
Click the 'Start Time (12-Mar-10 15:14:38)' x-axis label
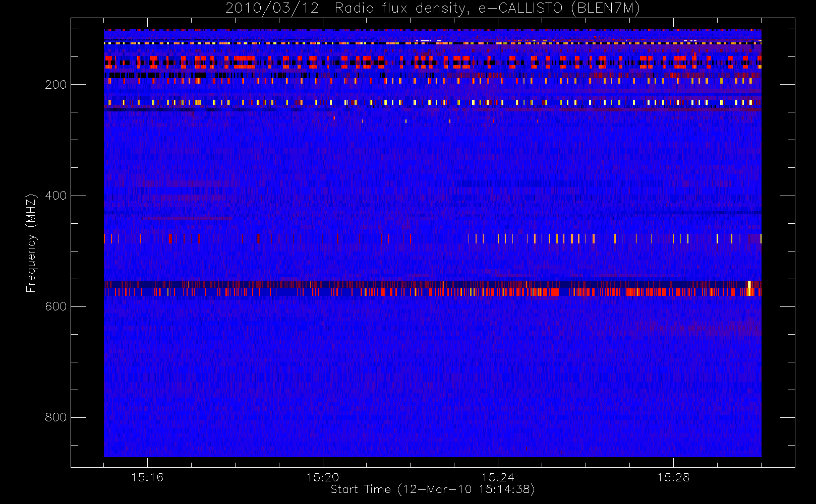coord(432,489)
